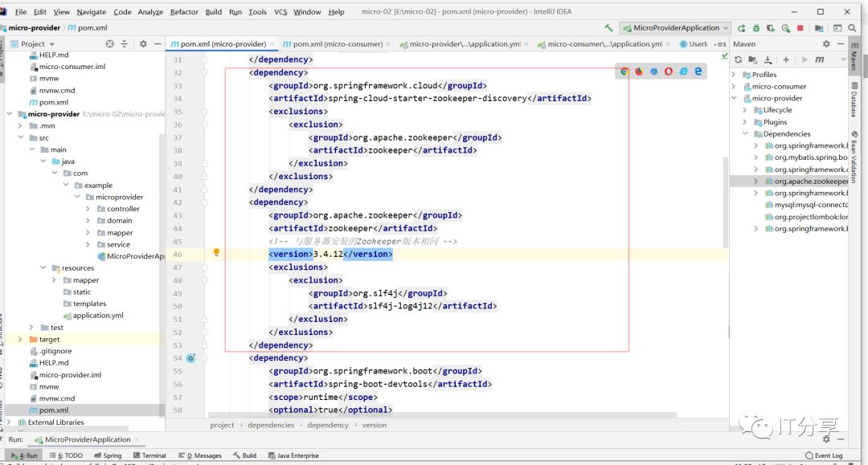The width and height of the screenshot is (868, 465).
Task: Expand External Libraries node
Action: point(9,422)
